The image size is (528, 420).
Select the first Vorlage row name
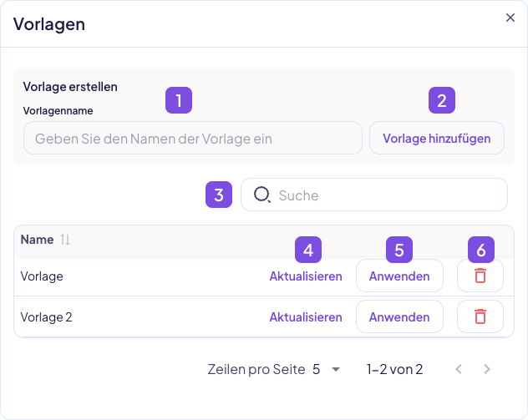coord(42,276)
